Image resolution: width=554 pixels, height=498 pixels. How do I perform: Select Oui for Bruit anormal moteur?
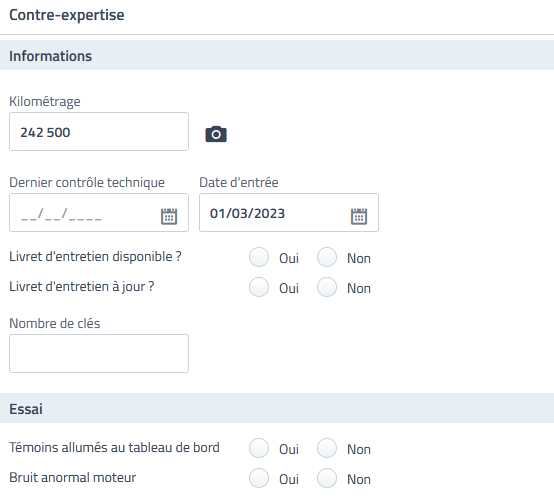pyautogui.click(x=259, y=478)
